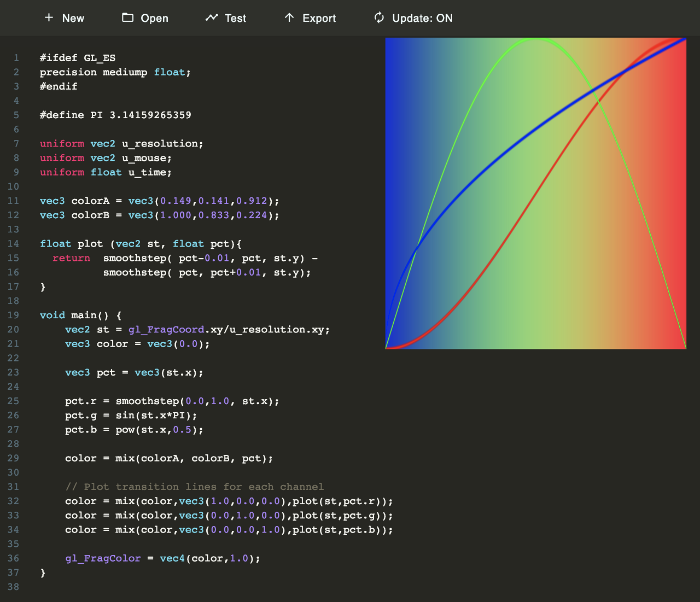Click the colorB value 0.833
Viewport: 700px width, 602px height.
tap(214, 215)
